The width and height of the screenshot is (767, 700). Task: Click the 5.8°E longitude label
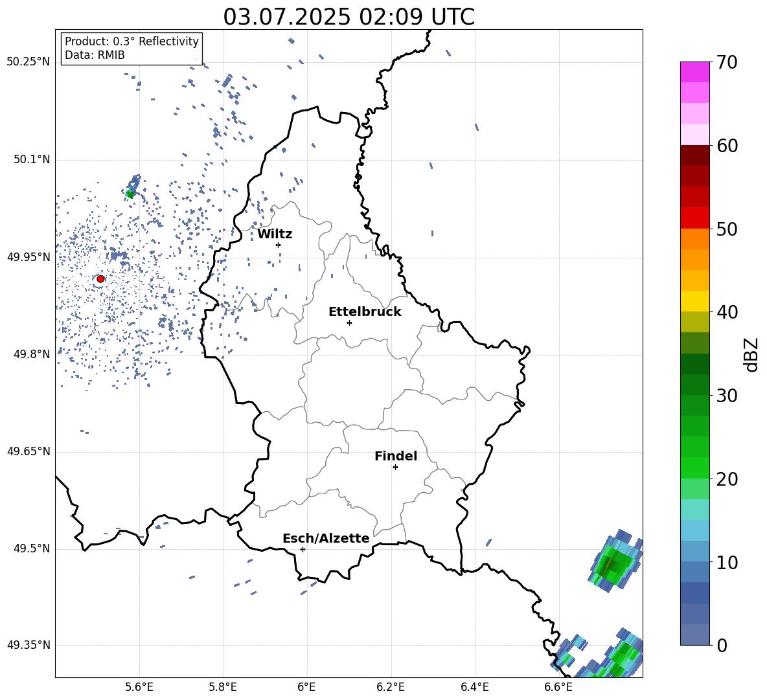tap(223, 687)
